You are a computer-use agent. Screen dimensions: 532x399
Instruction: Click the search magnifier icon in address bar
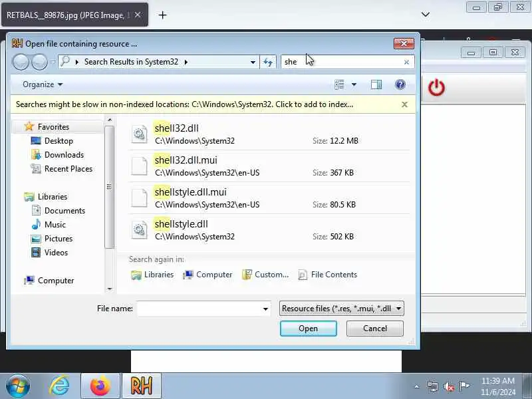click(65, 61)
